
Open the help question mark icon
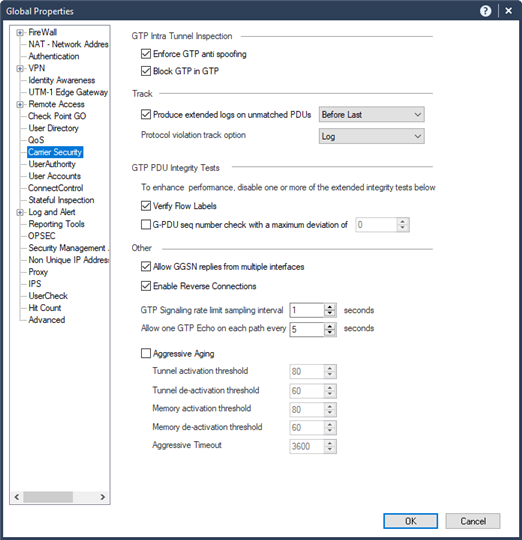[486, 11]
